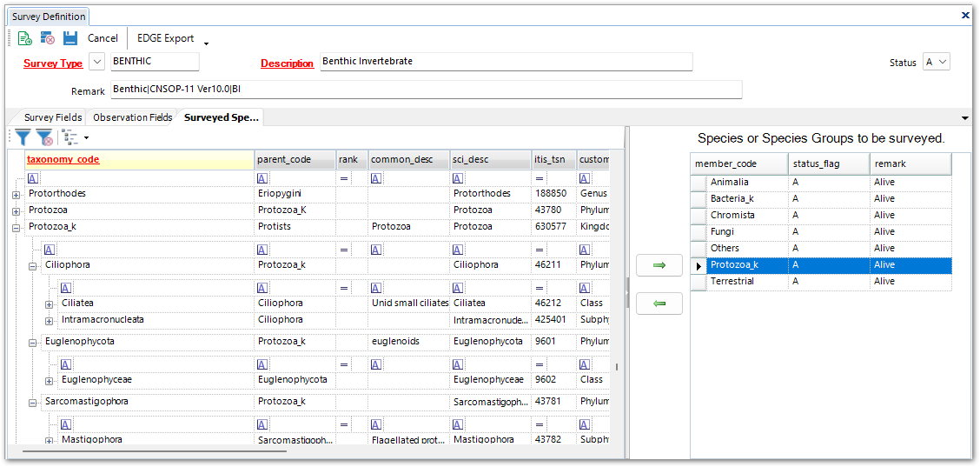This screenshot has height=467, width=980.
Task: Switch to the Survey Fields tab
Action: pos(52,117)
